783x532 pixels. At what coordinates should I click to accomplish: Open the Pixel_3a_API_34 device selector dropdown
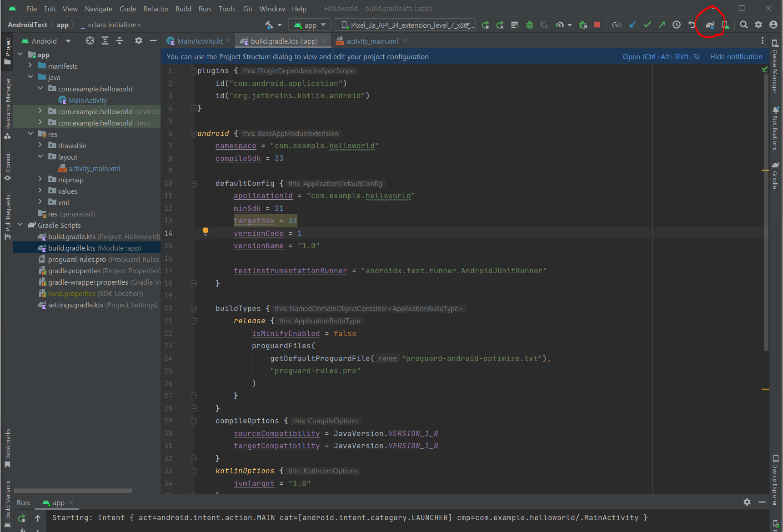[x=405, y=25]
